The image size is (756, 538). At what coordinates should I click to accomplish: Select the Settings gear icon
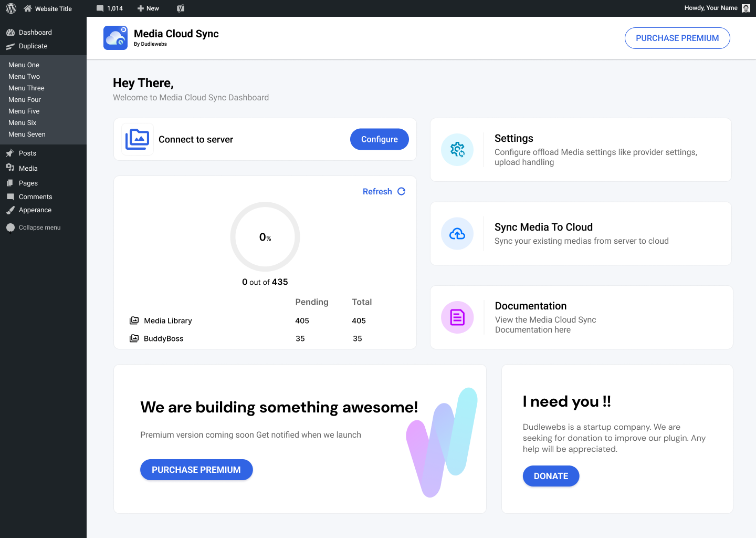click(457, 150)
